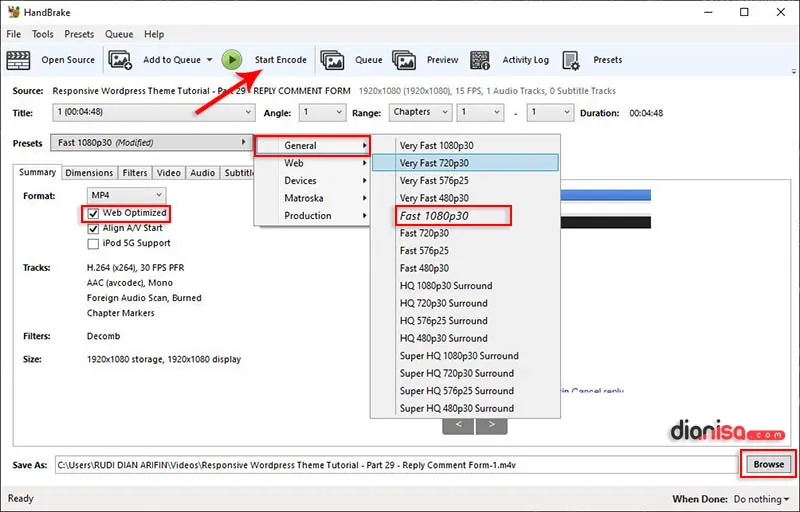
Task: Pick the HQ 576p25 Surround preset
Action: pyautogui.click(x=465, y=321)
